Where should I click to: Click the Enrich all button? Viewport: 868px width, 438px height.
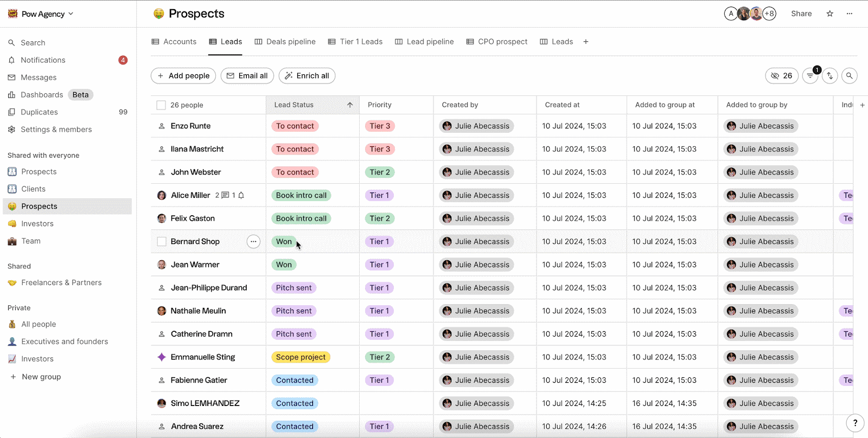point(307,76)
